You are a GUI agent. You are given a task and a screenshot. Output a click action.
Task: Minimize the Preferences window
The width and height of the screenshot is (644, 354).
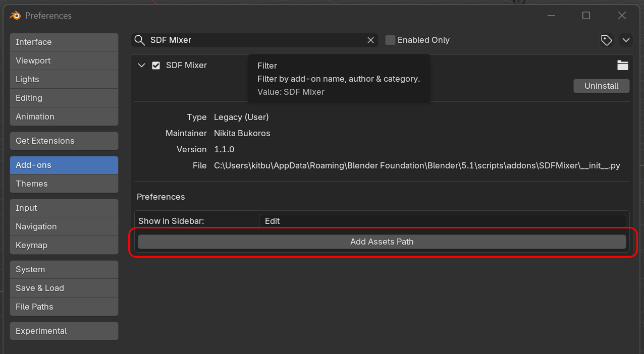pos(551,16)
